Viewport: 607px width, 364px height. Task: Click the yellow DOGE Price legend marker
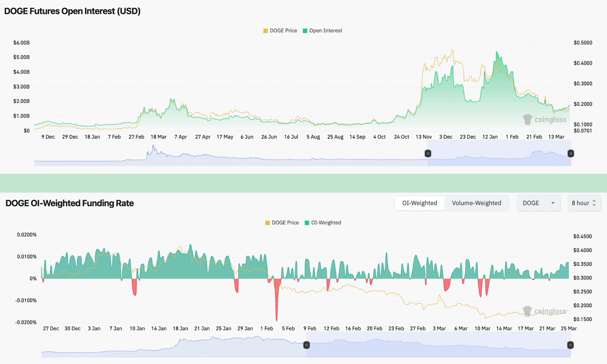(x=265, y=30)
